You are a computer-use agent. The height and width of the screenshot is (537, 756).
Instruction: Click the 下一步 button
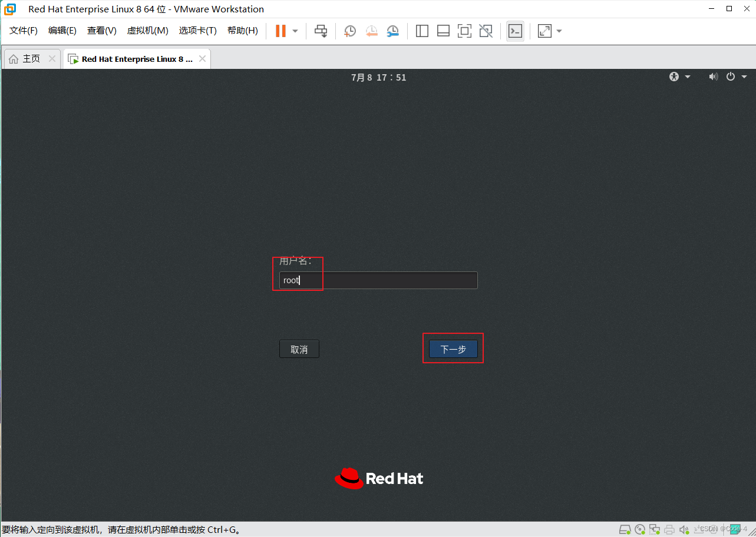click(453, 349)
